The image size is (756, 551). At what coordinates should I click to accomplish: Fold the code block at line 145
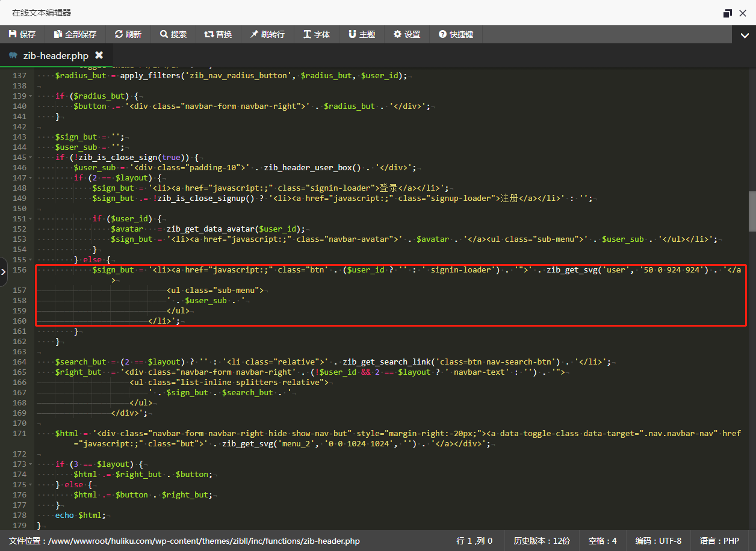coord(31,158)
